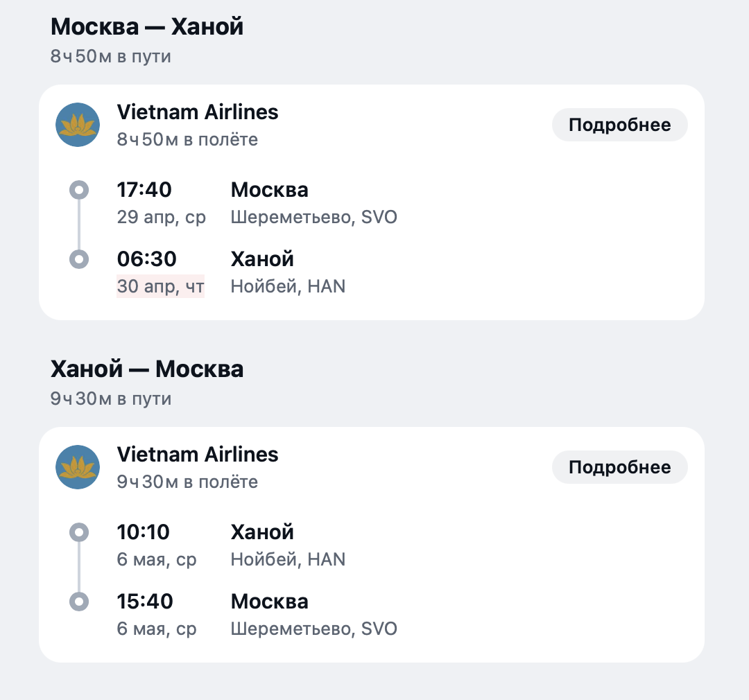The image size is (749, 700).
Task: Click the timeline dot beside 10:10 departure
Action: (x=80, y=532)
